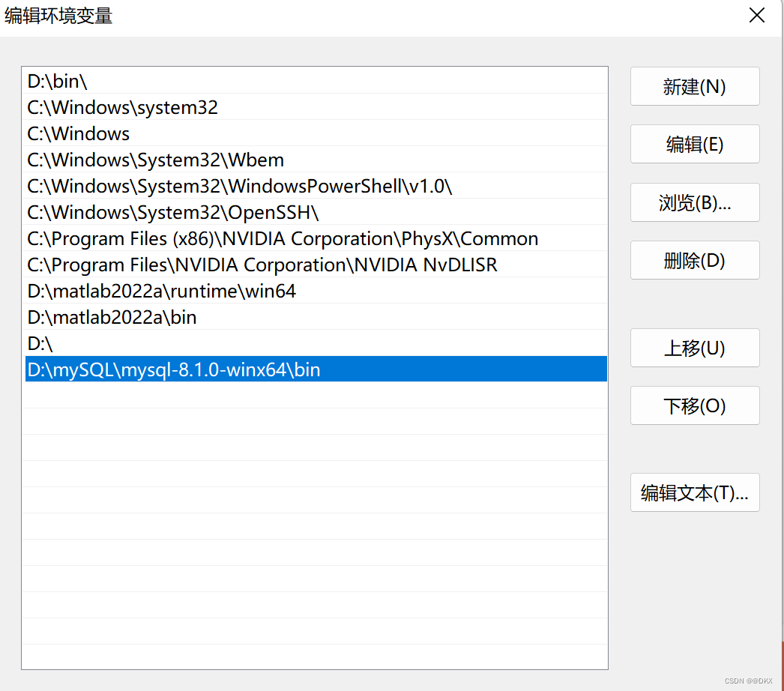Click 下移(O) to move entry down
This screenshot has height=691, width=784.
pos(694,405)
